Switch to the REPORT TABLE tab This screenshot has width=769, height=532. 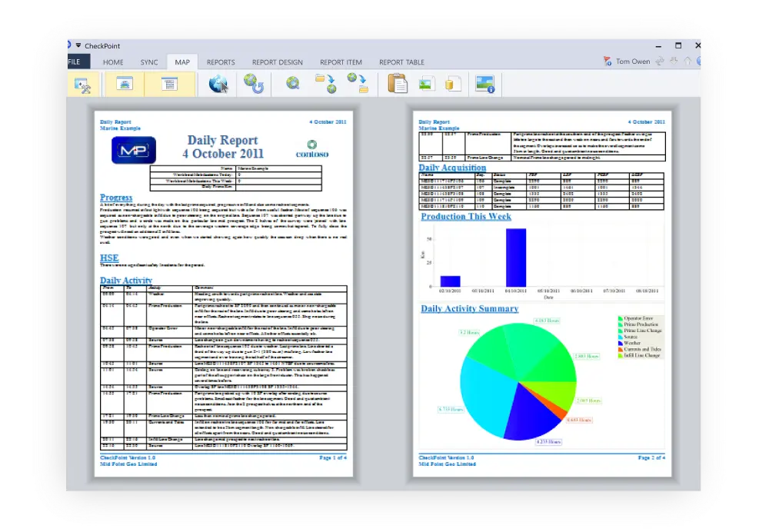tap(401, 62)
